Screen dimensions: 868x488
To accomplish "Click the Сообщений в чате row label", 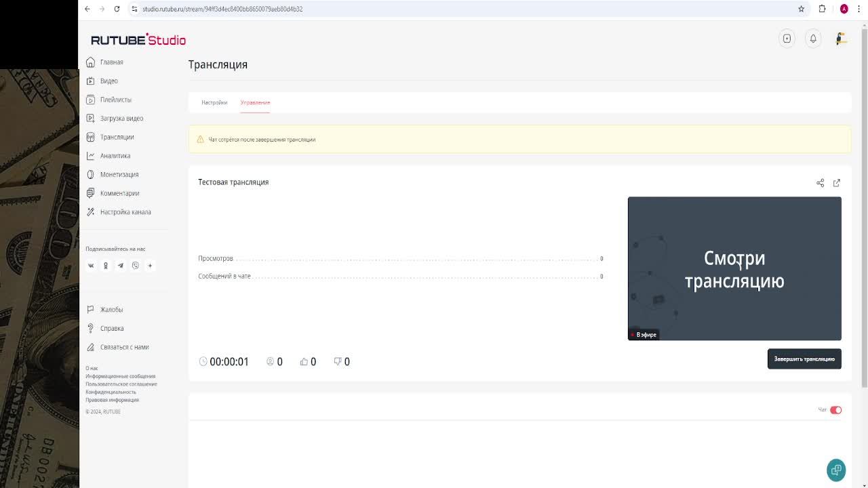I will click(x=224, y=277).
